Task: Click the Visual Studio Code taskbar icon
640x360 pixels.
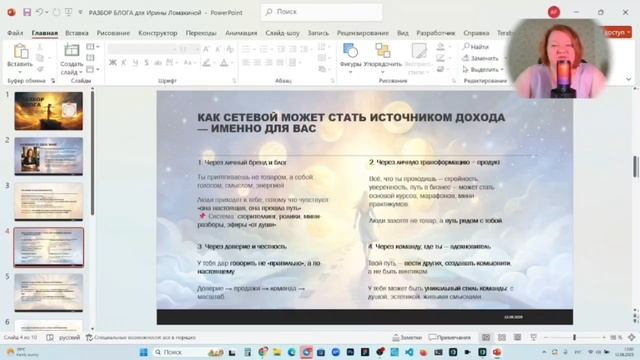Action: tap(409, 352)
